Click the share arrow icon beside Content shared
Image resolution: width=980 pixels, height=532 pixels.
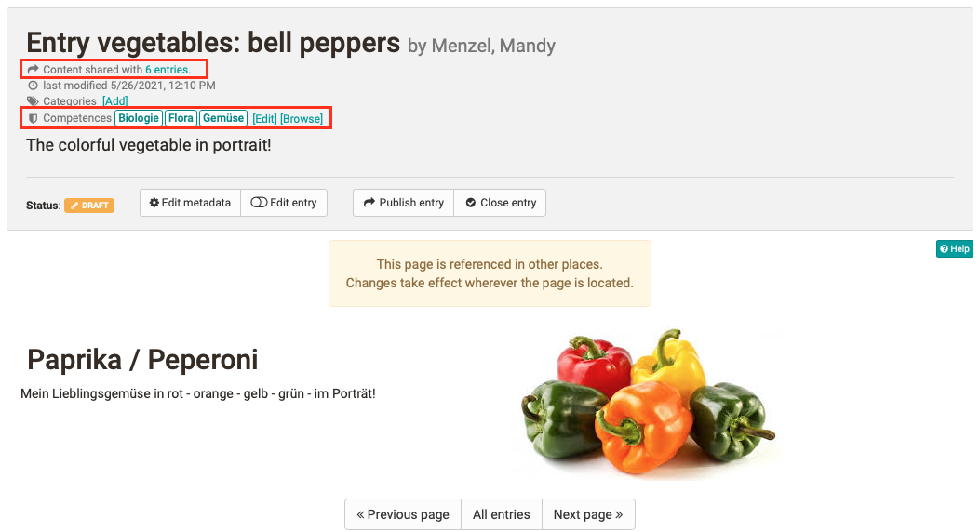pyautogui.click(x=34, y=70)
